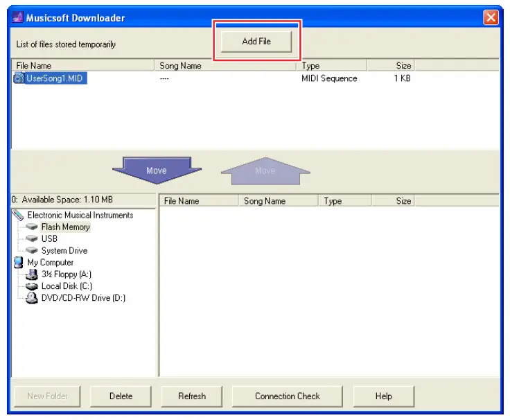Click the Electronic Musical Instruments tree node
Viewport: 510px width, 420px height.
coord(80,215)
